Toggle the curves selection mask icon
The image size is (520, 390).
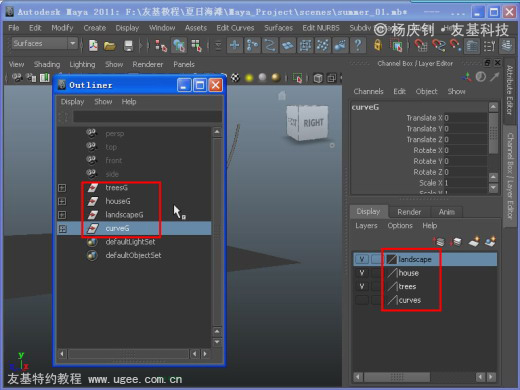270,45
